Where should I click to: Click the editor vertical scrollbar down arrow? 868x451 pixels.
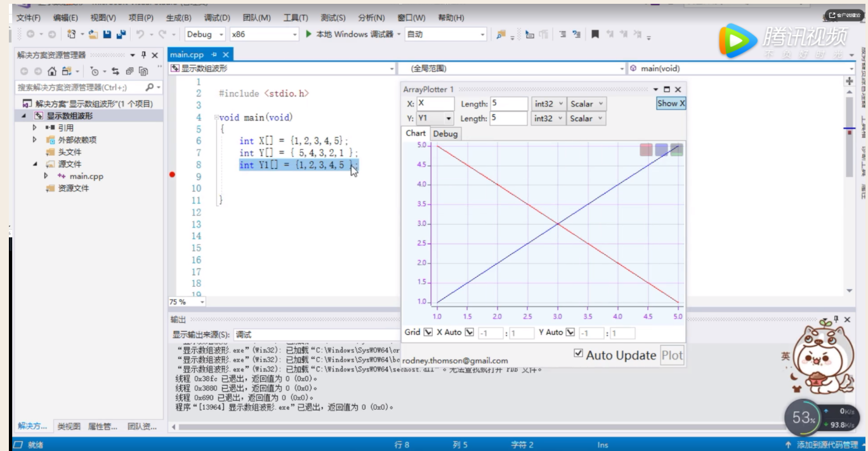pyautogui.click(x=850, y=291)
